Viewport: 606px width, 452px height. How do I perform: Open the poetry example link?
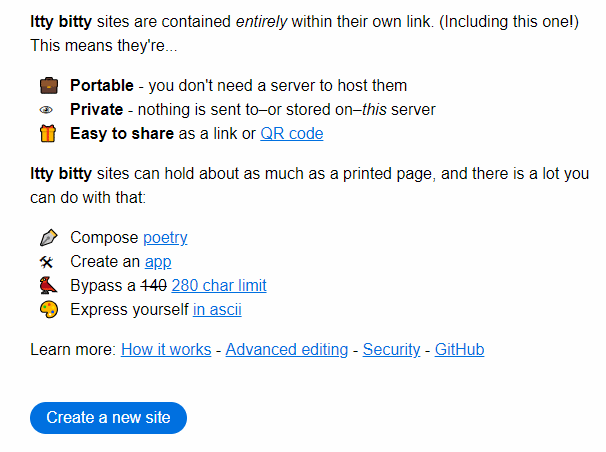165,238
